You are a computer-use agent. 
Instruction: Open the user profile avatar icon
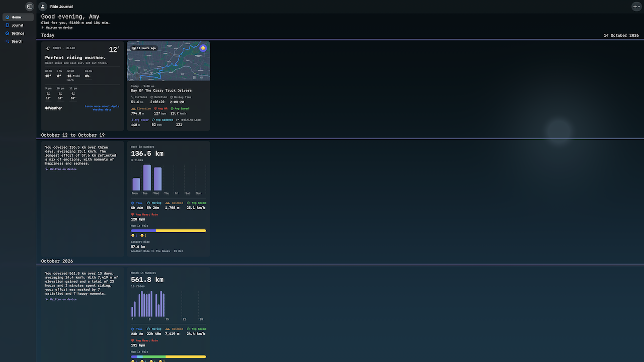(43, 7)
